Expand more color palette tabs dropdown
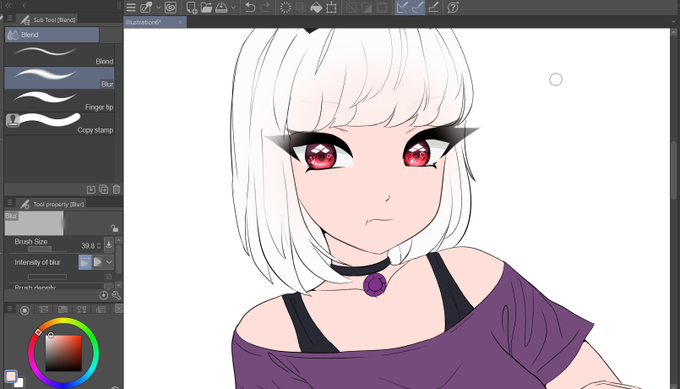Screen dimensions: 680x389 coord(118,308)
